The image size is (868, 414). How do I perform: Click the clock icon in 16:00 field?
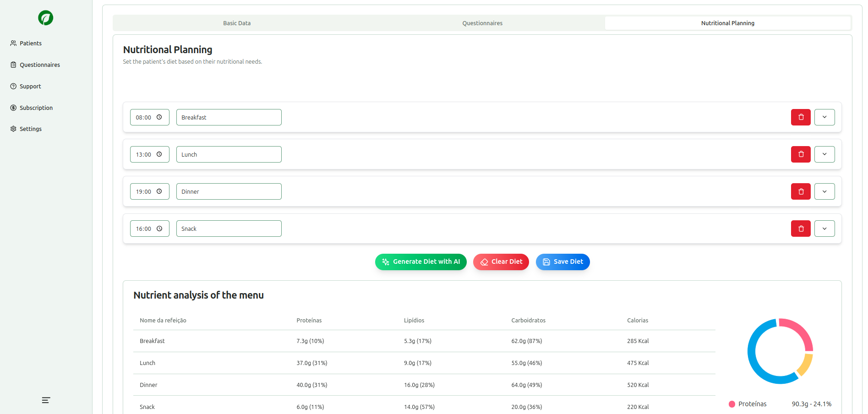click(x=159, y=229)
